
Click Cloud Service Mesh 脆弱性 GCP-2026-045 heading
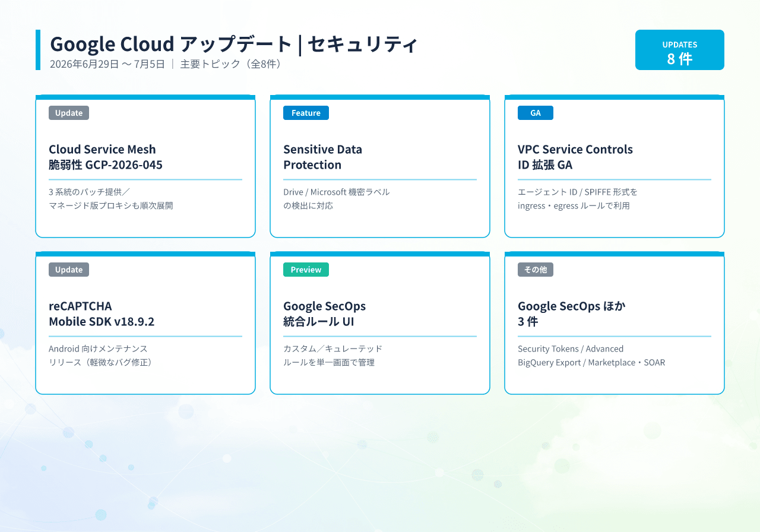pos(106,157)
